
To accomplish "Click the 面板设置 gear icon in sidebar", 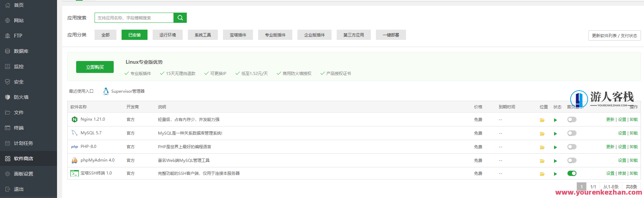I will [x=8, y=174].
